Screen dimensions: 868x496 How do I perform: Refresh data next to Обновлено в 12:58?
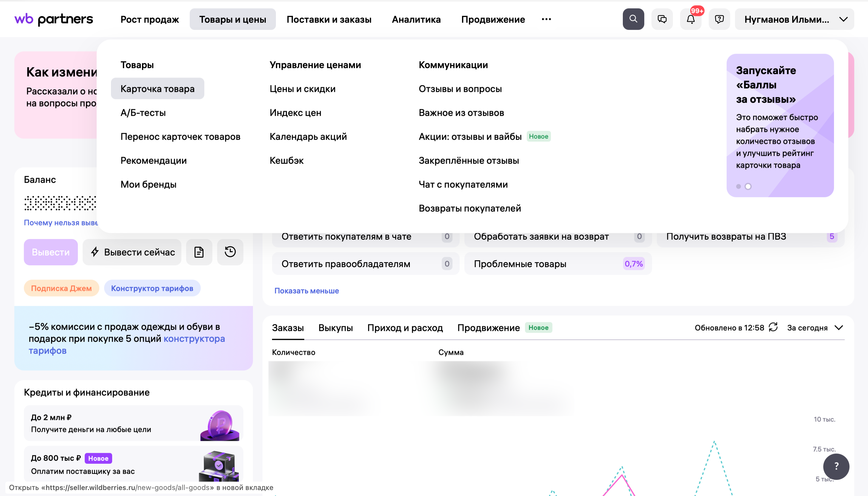pyautogui.click(x=773, y=327)
